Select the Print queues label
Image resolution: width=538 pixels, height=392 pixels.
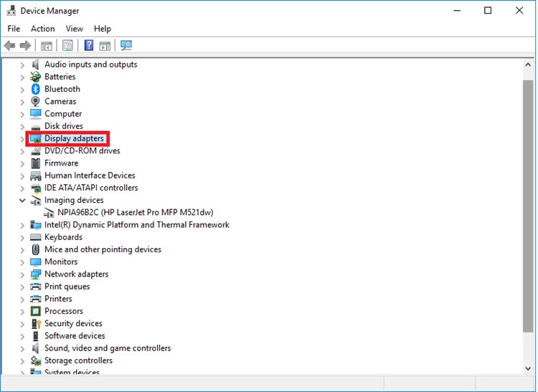(67, 287)
